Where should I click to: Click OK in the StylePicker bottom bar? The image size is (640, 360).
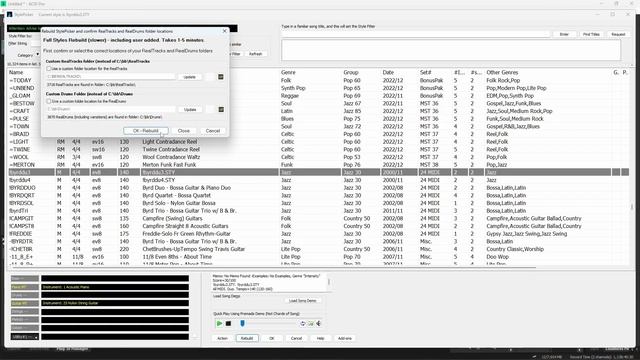coord(272,338)
